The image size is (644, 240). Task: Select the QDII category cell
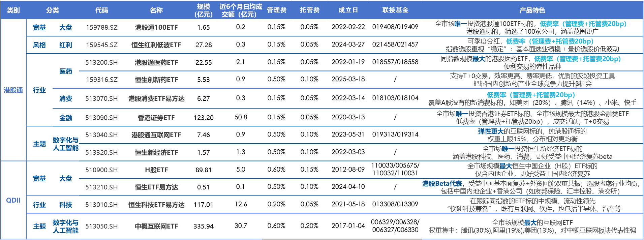coord(13,200)
